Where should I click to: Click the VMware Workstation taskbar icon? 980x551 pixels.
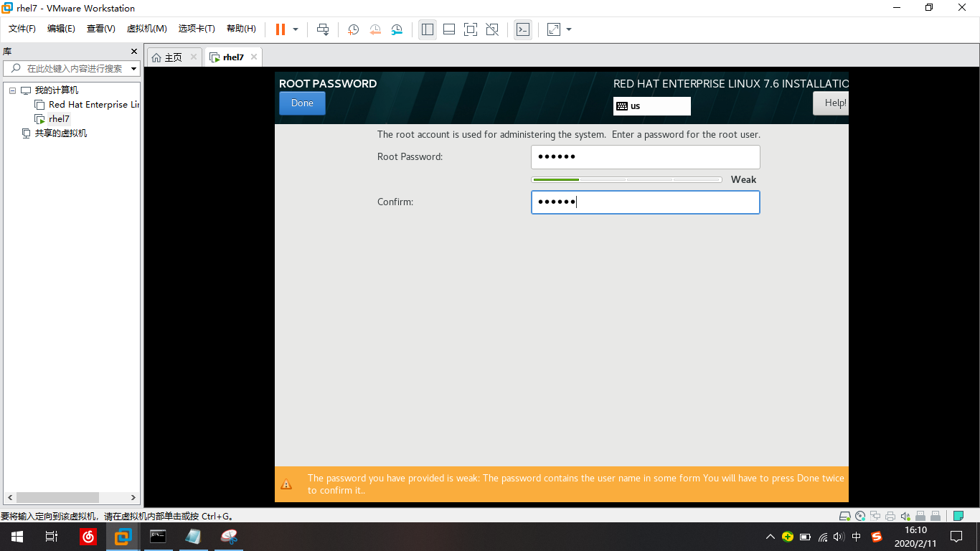[x=123, y=537]
